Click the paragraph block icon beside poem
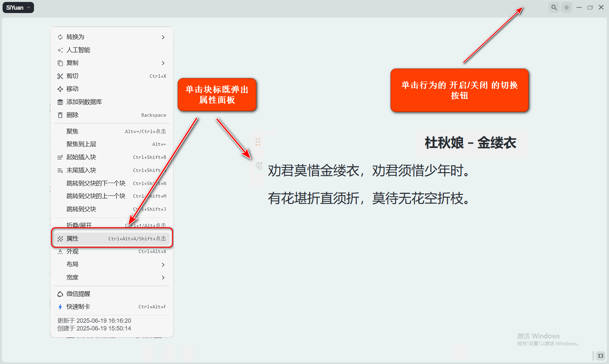Image resolution: width=609 pixels, height=364 pixels. [259, 166]
